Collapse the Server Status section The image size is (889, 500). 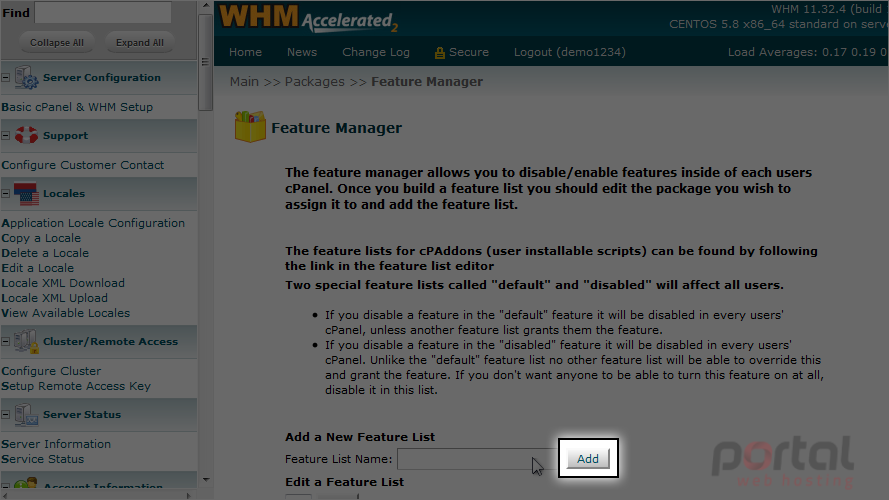(x=6, y=414)
